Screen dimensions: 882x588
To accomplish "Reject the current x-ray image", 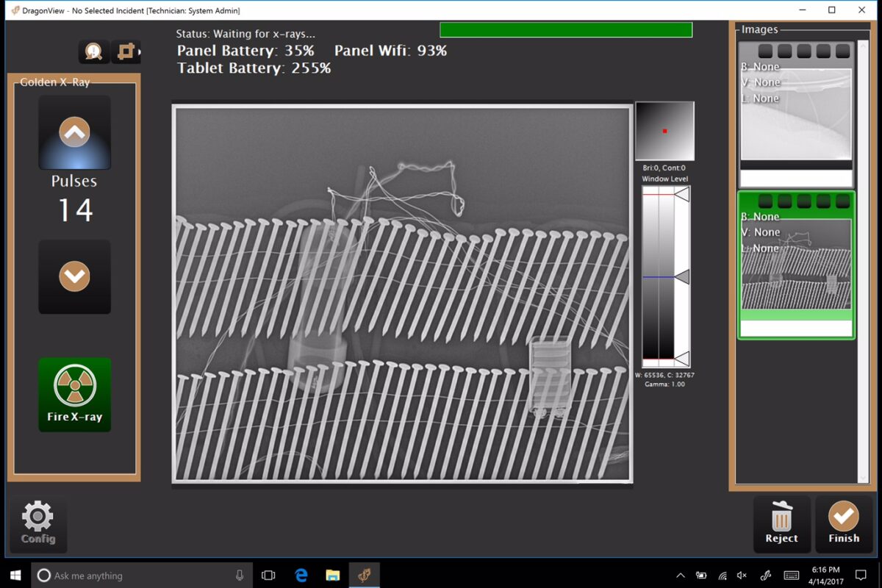I will point(781,523).
